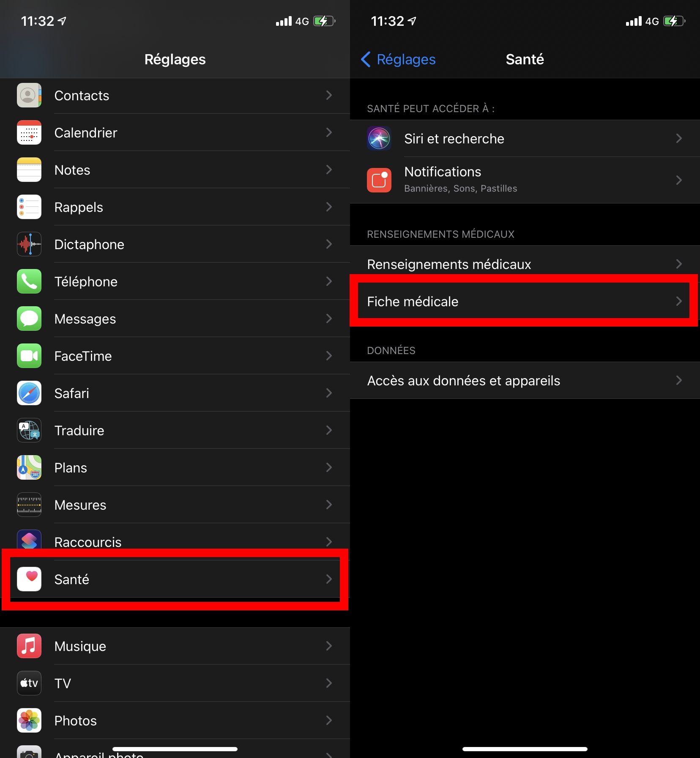Open the Fiche médicale chevron
700x758 pixels.
(679, 301)
